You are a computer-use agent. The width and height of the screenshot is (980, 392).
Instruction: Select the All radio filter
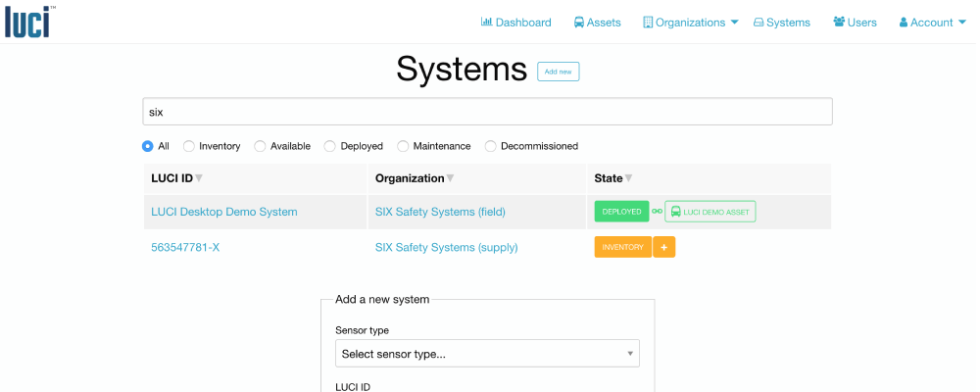tap(148, 146)
